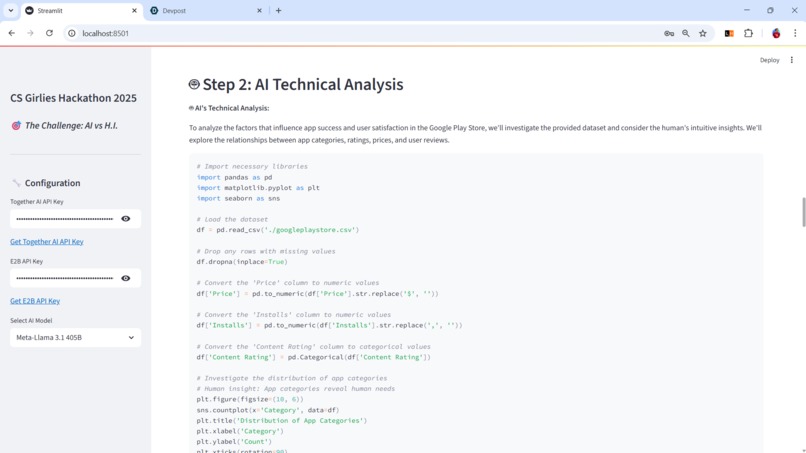
Task: Click the Configuration sidebar heading
Action: coord(52,183)
